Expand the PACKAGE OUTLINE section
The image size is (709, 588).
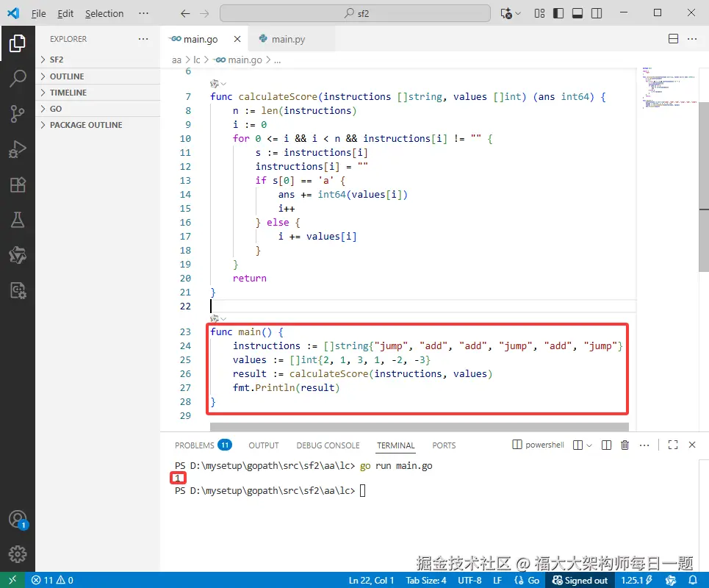[x=98, y=125]
